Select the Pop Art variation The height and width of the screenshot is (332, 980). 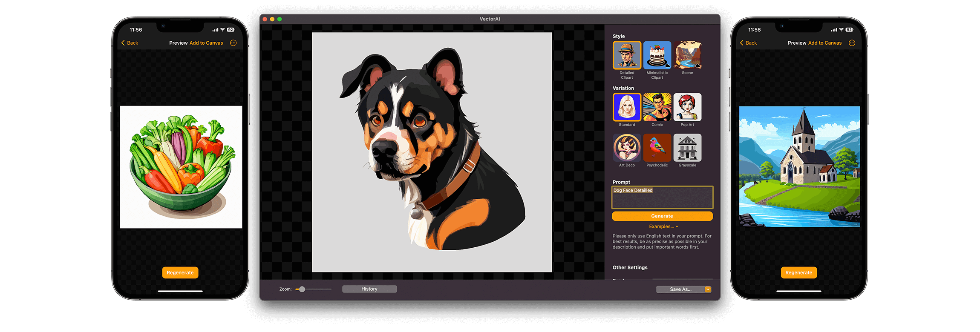[687, 107]
